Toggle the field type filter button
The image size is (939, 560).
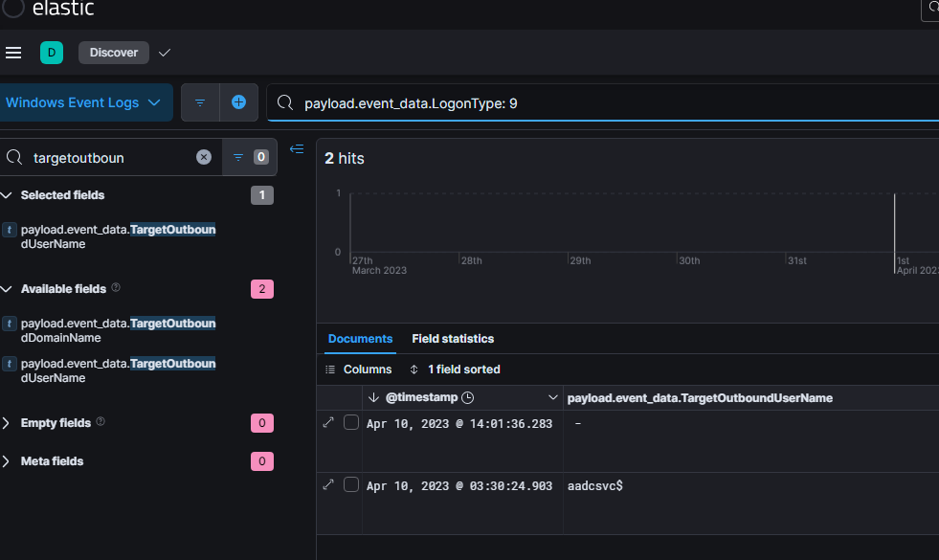[249, 157]
